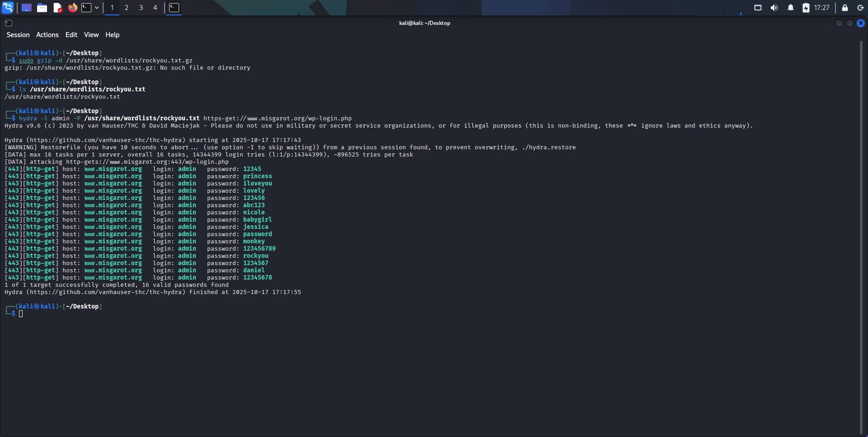This screenshot has width=868, height=437.
Task: Open the text editor launcher icon
Action: pos(57,8)
